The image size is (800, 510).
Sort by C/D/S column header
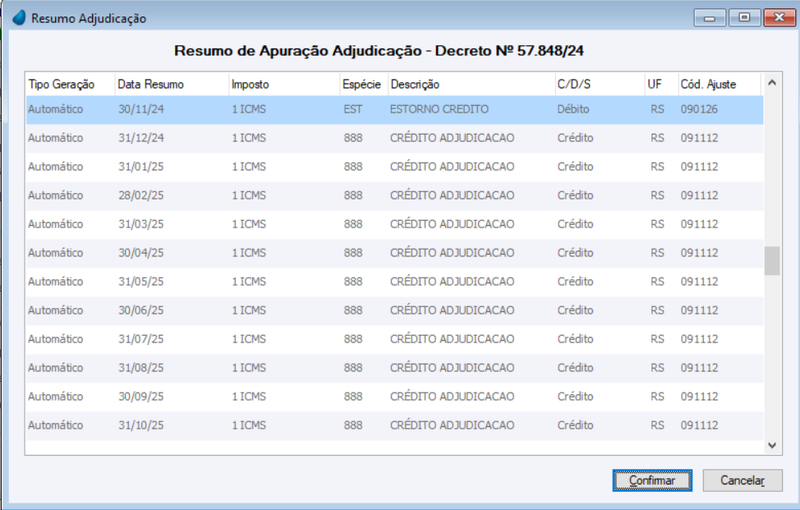point(599,84)
